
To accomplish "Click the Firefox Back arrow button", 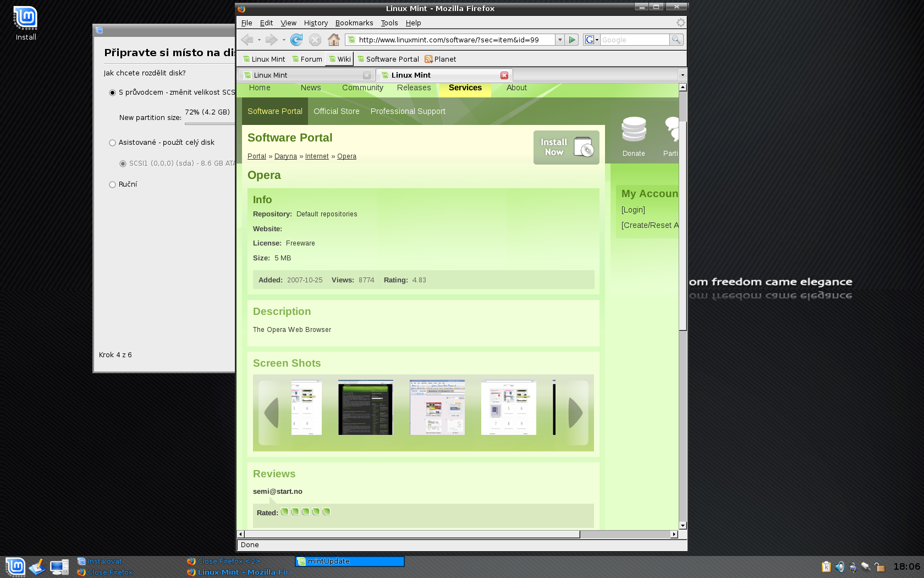I will (x=247, y=40).
